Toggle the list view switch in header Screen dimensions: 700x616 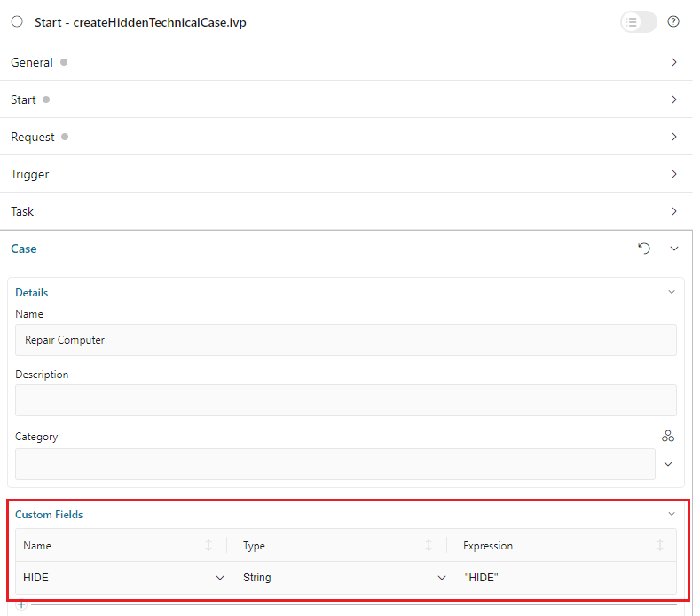638,22
